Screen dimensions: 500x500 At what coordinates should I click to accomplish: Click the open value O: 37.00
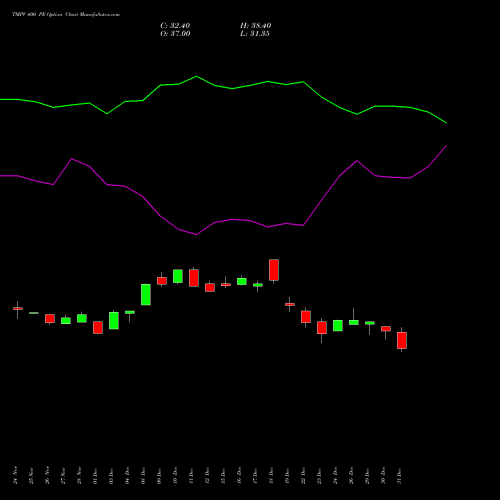pyautogui.click(x=175, y=34)
